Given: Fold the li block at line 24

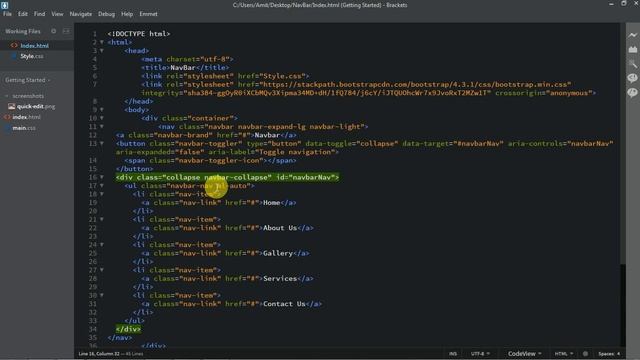Looking at the screenshot, I should click(x=102, y=245).
